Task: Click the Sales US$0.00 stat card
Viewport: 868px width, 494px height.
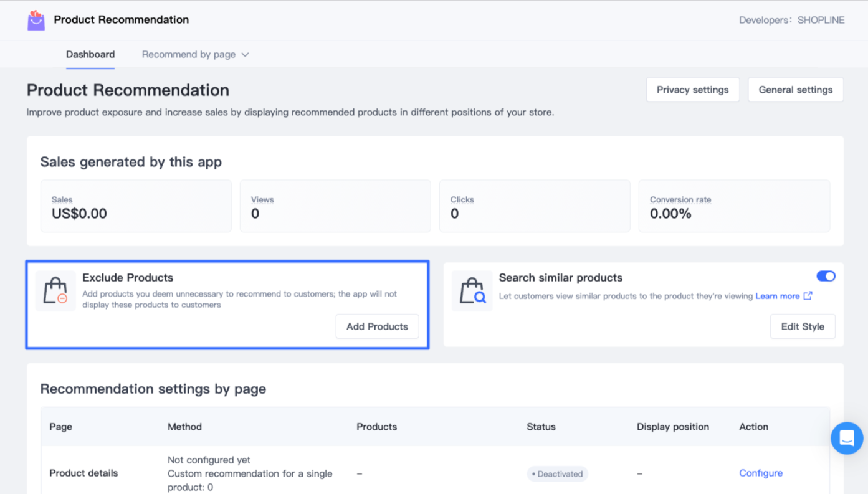Action: (x=136, y=206)
